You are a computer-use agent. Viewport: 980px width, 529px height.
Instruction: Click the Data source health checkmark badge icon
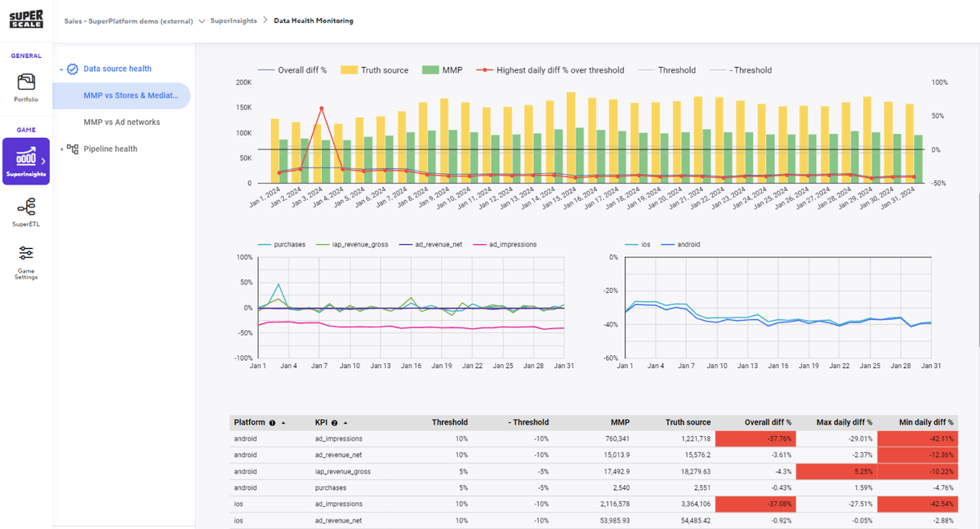[x=73, y=69]
